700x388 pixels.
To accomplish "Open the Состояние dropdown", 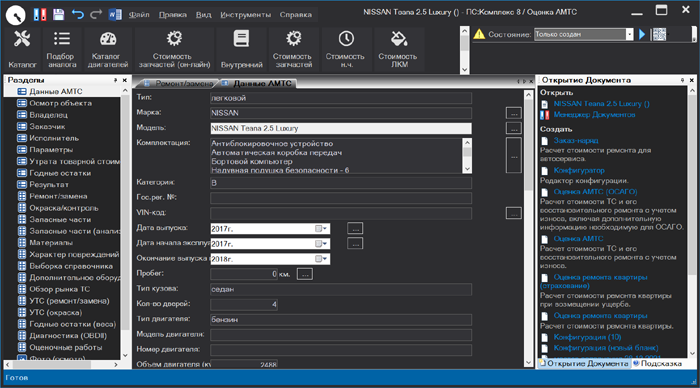I will tap(629, 34).
